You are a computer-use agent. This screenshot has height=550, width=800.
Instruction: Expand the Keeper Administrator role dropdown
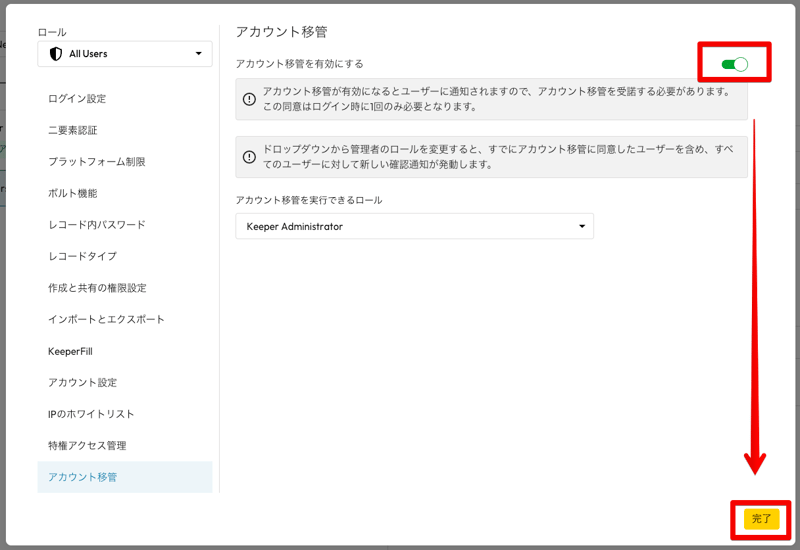coord(414,226)
